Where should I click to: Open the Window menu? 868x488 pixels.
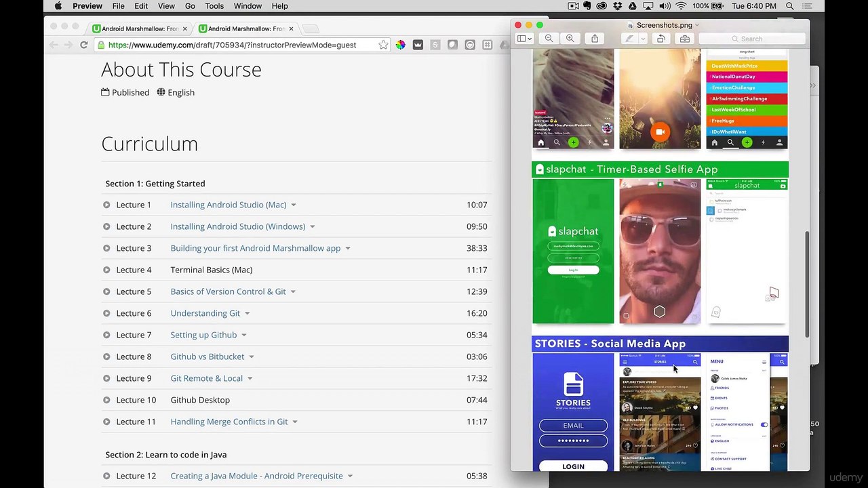coord(248,6)
